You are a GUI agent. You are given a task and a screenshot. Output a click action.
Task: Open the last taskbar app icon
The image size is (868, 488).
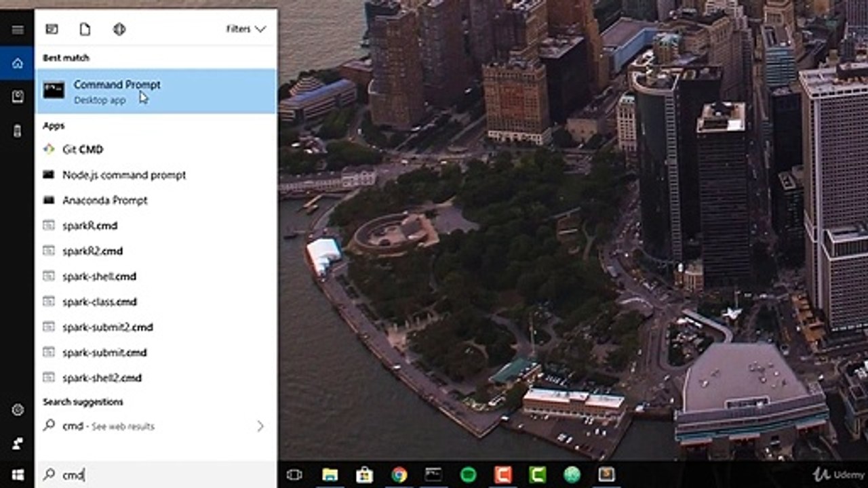[x=606, y=475]
